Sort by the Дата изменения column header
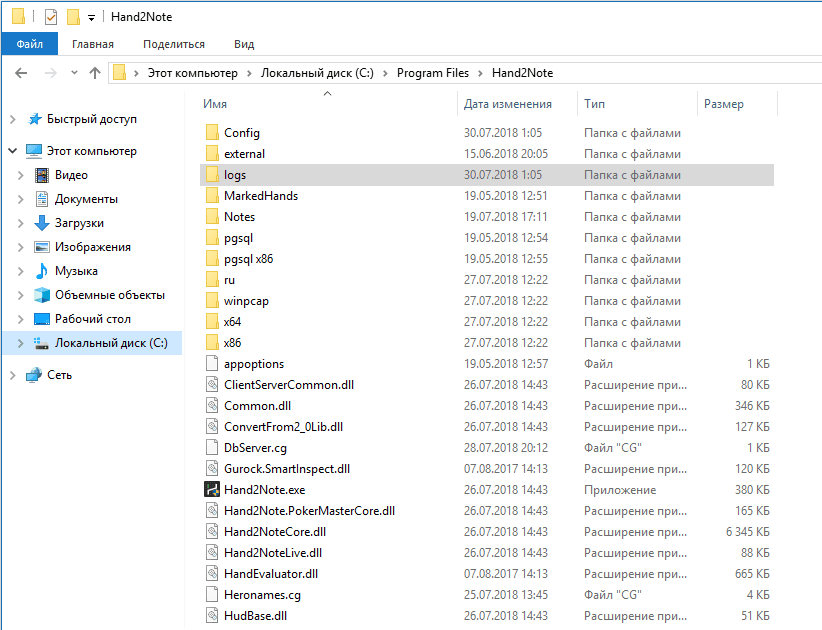This screenshot has width=822, height=630. pos(507,104)
